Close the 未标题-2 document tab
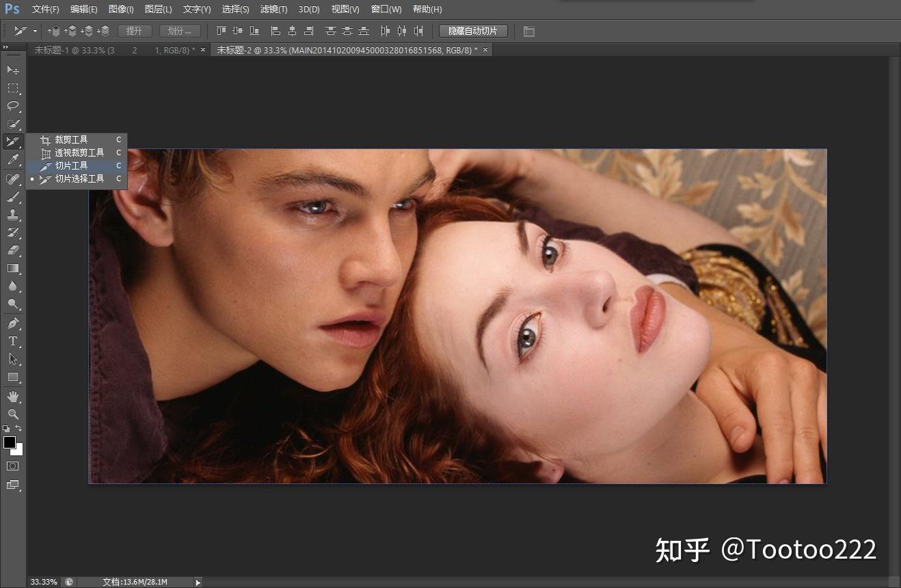This screenshot has height=588, width=901. (485, 50)
